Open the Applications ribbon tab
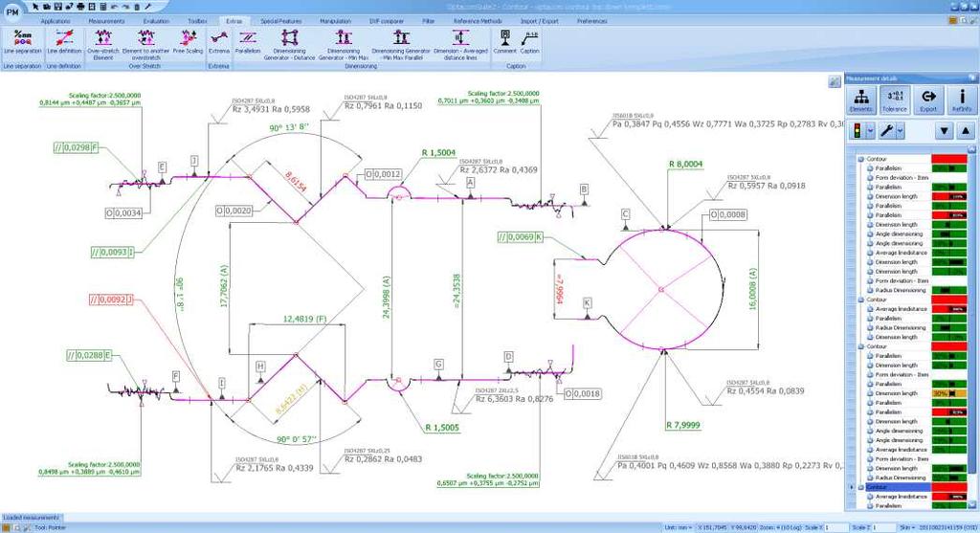The width and height of the screenshot is (980, 533). [x=56, y=21]
